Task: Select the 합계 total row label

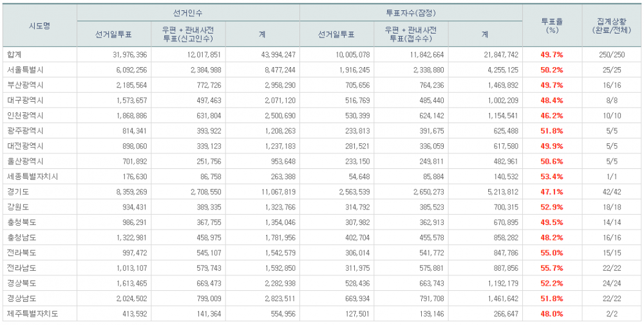Action: pos(14,54)
